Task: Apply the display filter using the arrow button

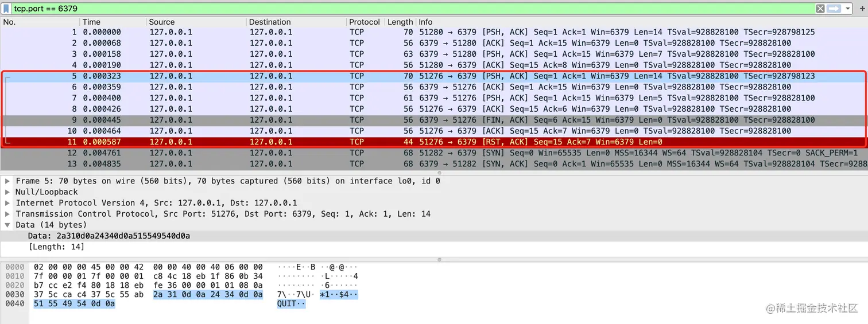Action: [x=834, y=9]
